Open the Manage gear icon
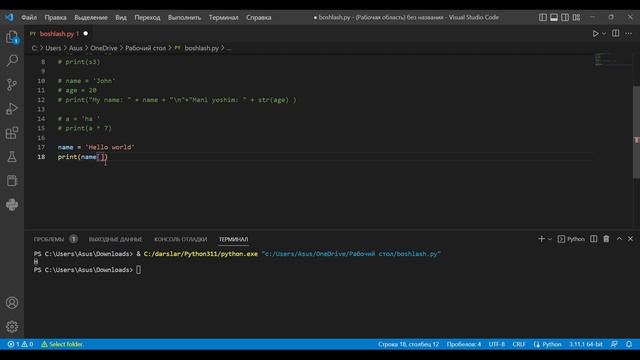 [12, 327]
